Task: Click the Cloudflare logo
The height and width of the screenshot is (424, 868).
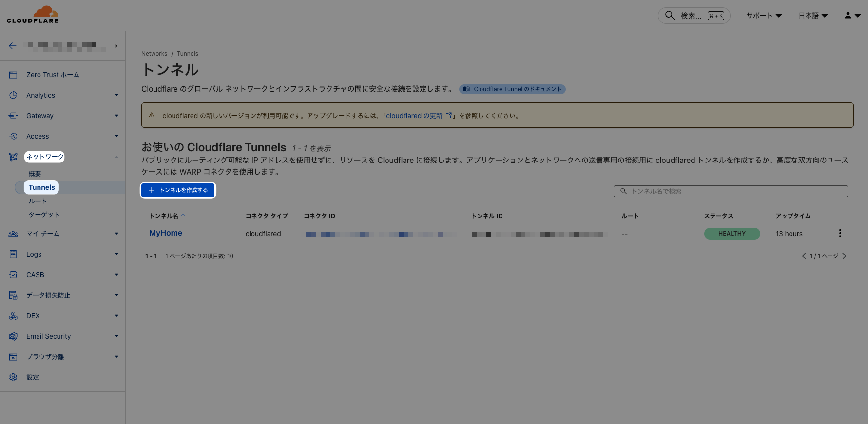Action: click(33, 15)
